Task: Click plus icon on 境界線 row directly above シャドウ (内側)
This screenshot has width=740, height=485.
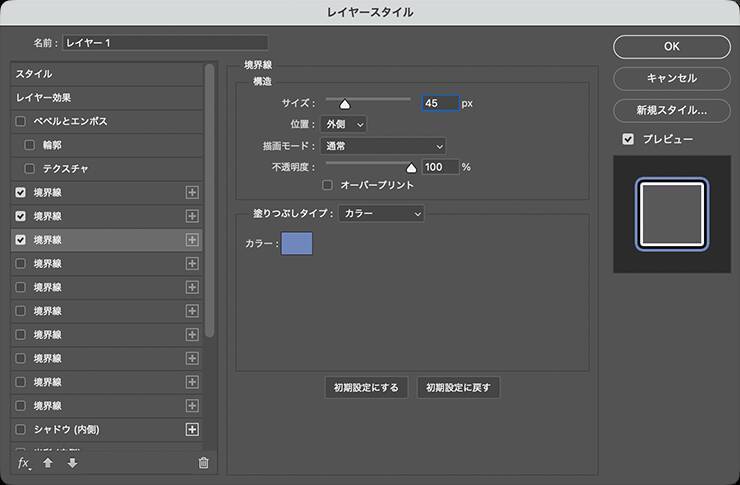Action: click(192, 406)
